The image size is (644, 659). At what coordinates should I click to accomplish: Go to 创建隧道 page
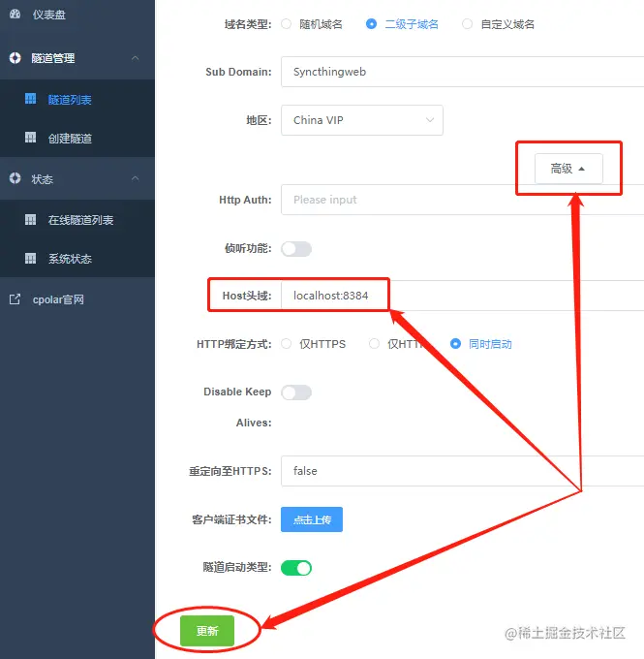70,139
